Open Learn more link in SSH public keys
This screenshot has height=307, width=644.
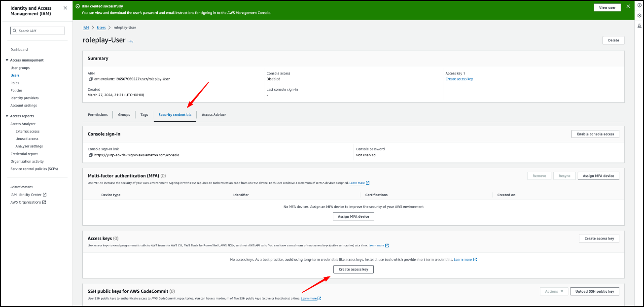coord(311,298)
